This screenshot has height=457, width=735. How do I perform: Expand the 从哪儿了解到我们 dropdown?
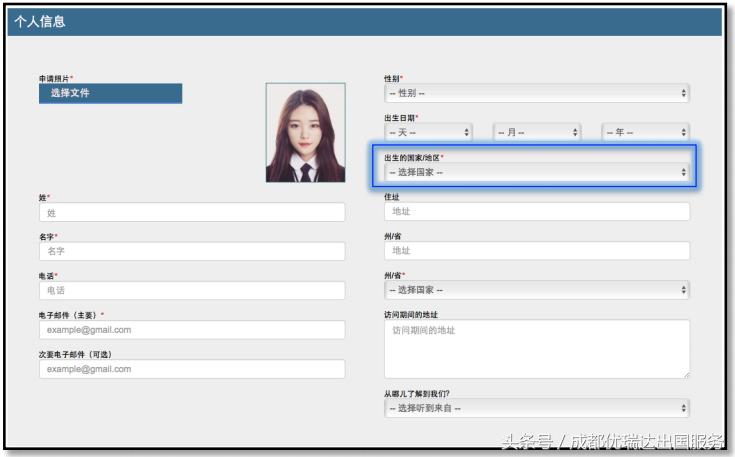537,408
